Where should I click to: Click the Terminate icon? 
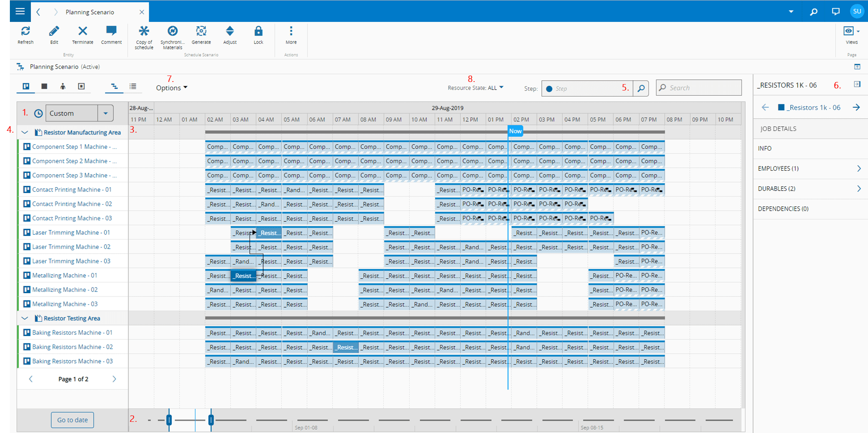(x=82, y=31)
